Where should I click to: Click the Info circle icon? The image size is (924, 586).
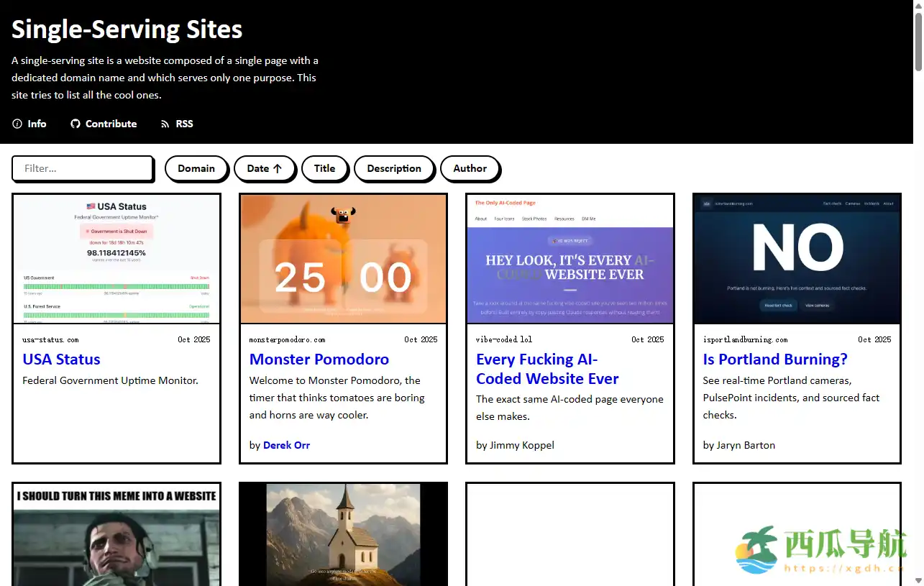pos(17,124)
